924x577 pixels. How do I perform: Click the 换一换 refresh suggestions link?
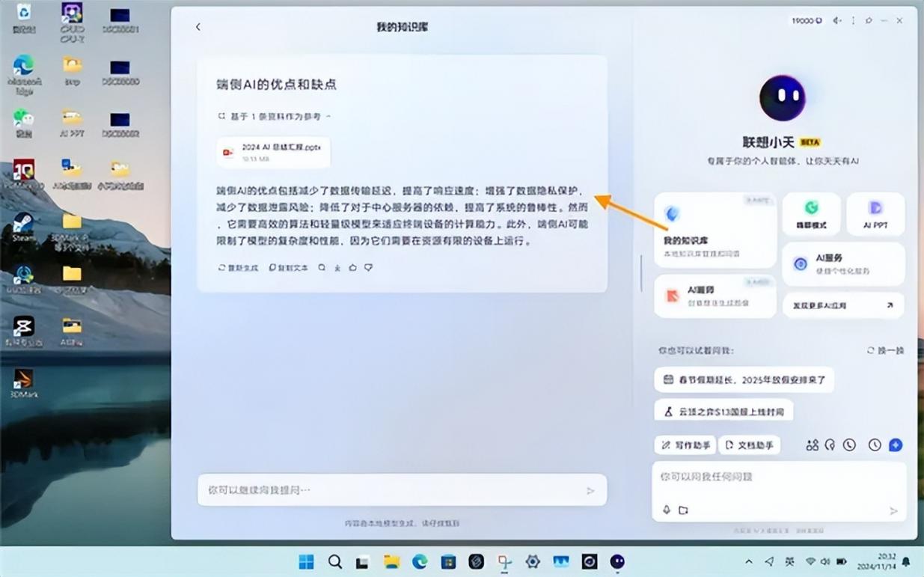885,350
